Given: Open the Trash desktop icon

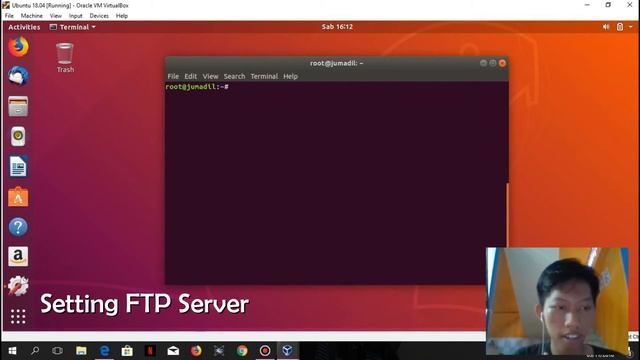Looking at the screenshot, I should coord(65,58).
